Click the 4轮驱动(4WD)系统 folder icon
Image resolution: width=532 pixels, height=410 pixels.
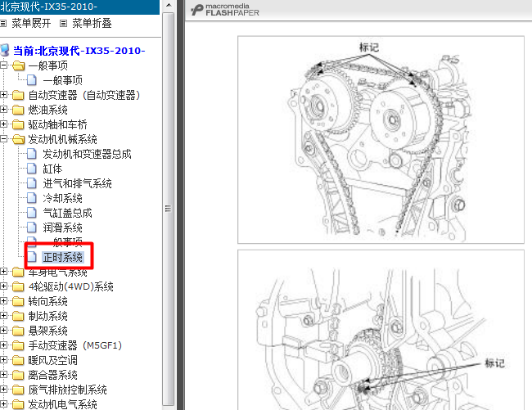click(x=18, y=287)
